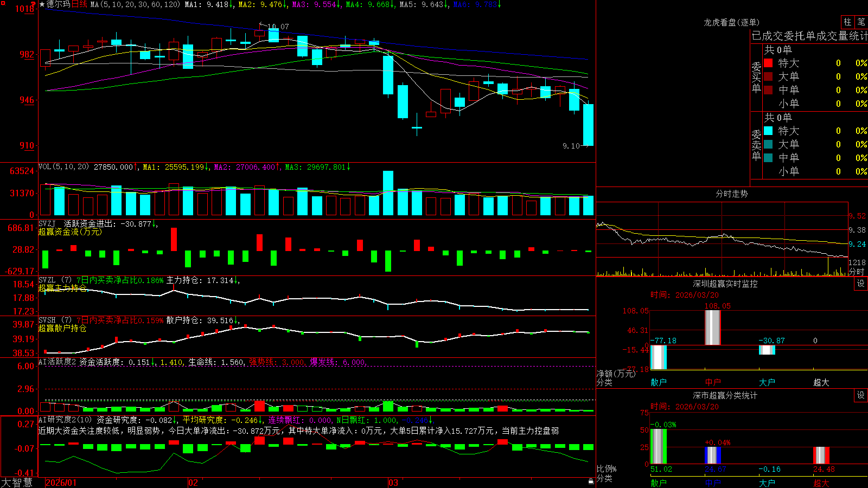Click the teal 中单 swatch under 委卖单
This screenshot has height=488, width=868.
(x=768, y=158)
